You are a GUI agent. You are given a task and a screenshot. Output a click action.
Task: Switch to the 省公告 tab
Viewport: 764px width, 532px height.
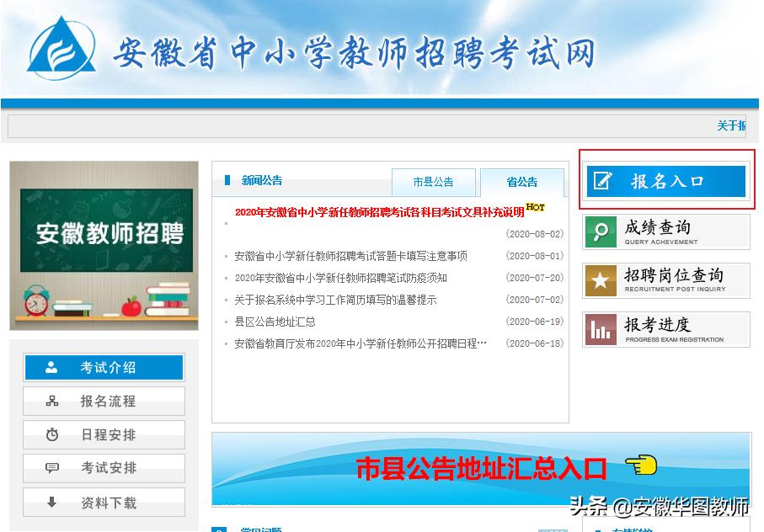(x=521, y=182)
